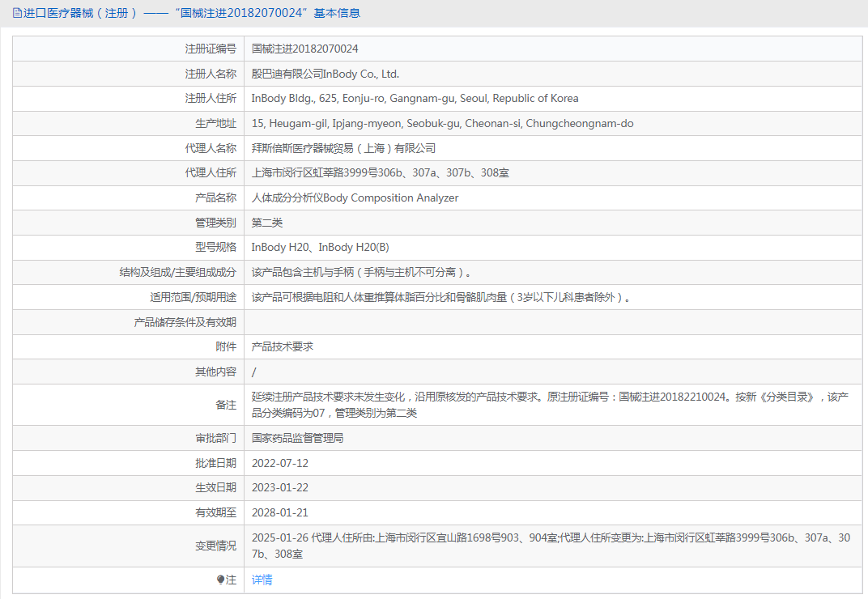
Task: Select product name 人体成分分析仪Body Composition Analyzer
Action: pos(355,198)
